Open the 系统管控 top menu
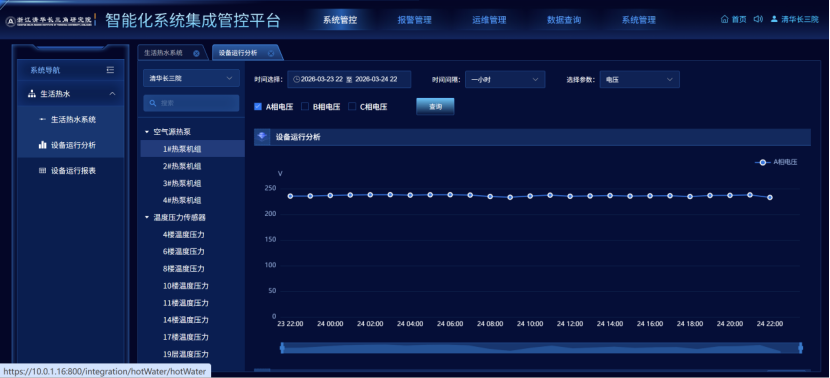 coord(340,20)
